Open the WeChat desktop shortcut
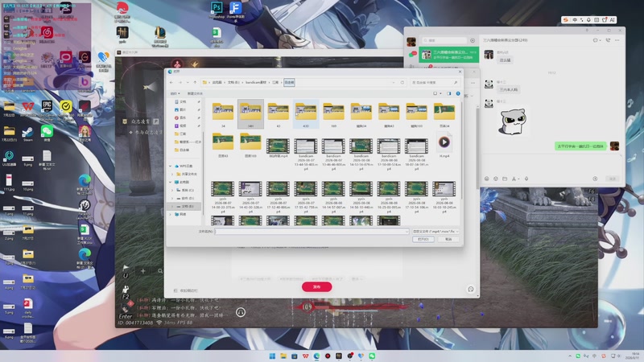 tap(47, 134)
